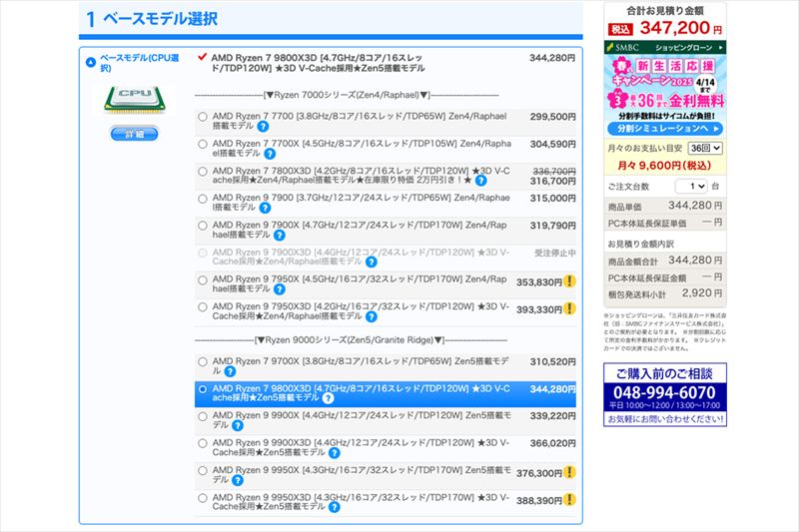This screenshot has width=799, height=532.
Task: Select Ryzen 7 7700X radio button
Action: 203,144
